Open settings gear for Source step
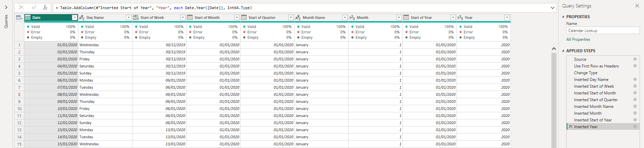644x148 pixels. [635, 59]
